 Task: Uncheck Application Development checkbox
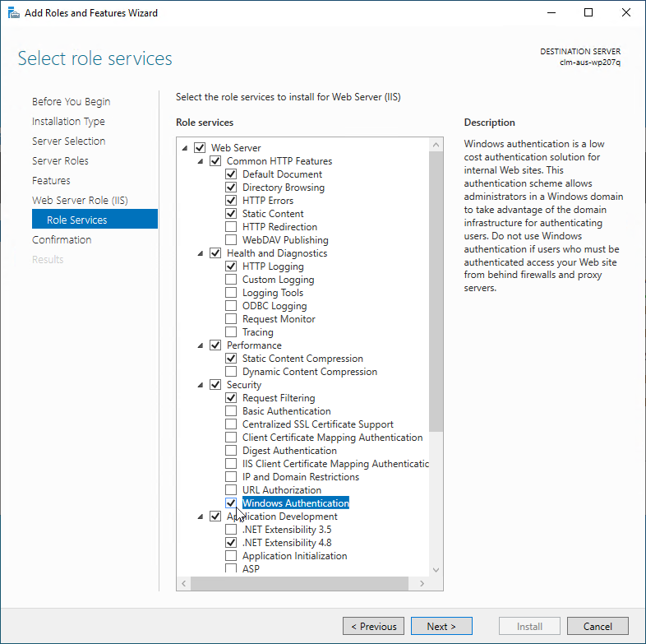point(215,517)
